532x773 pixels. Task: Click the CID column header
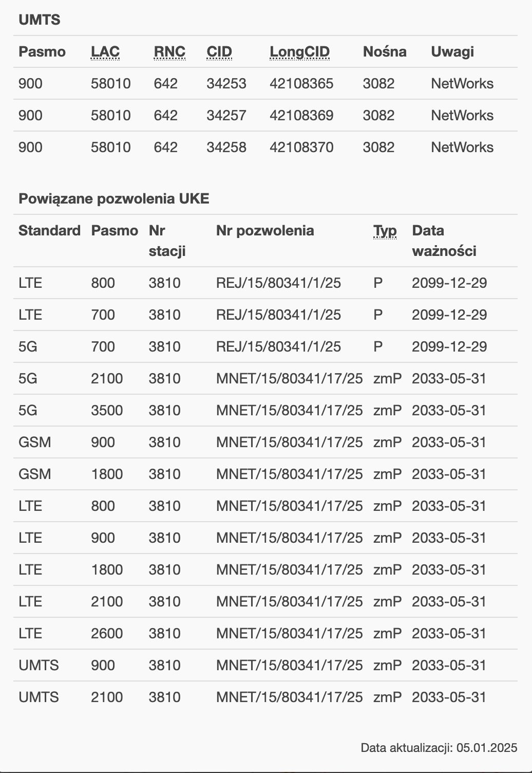point(219,52)
